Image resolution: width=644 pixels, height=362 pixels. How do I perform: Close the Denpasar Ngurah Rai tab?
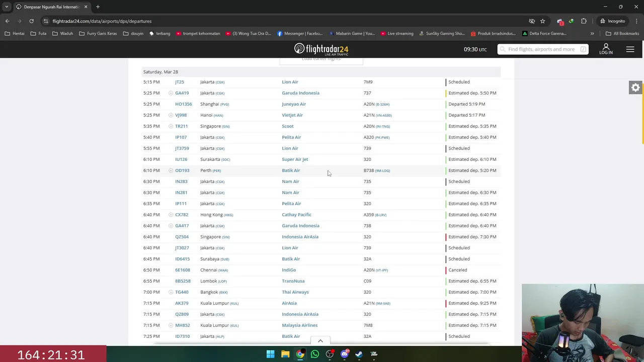point(86,7)
